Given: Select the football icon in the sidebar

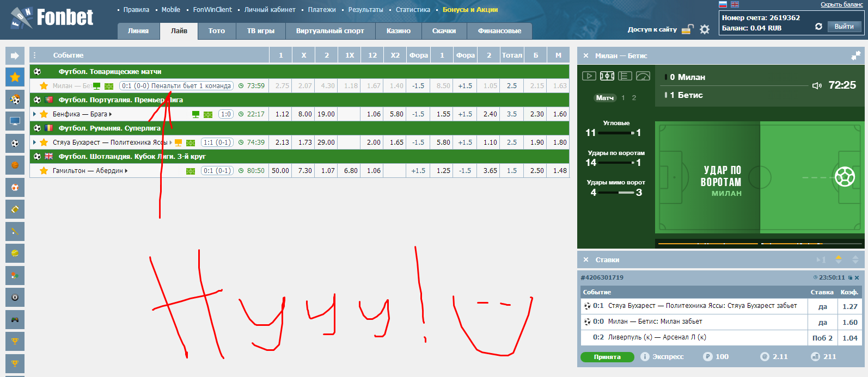Looking at the screenshot, I should 15,144.
